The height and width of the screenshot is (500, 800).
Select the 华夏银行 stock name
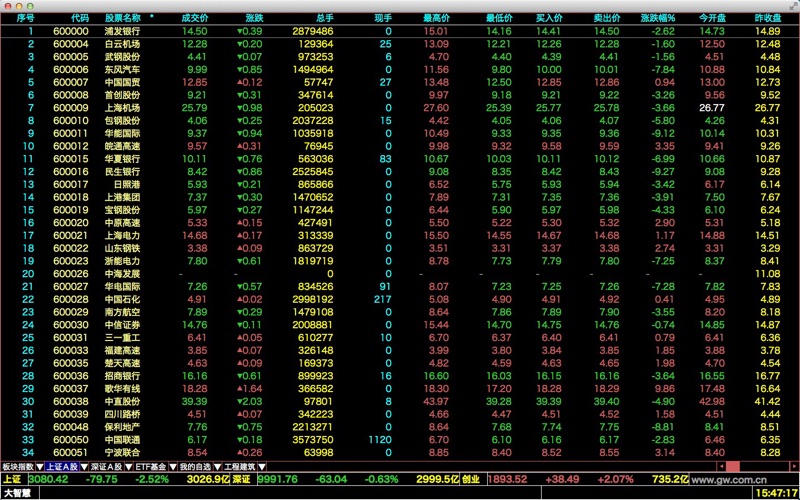(x=122, y=159)
